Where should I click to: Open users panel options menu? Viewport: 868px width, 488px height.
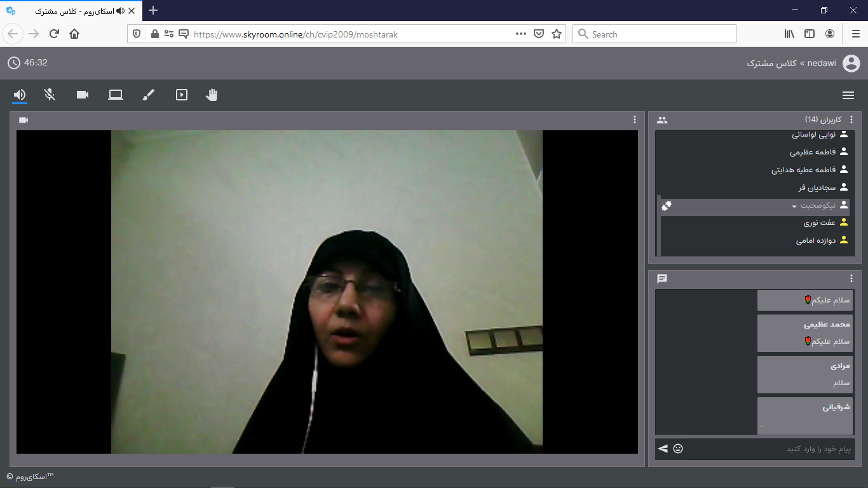851,119
